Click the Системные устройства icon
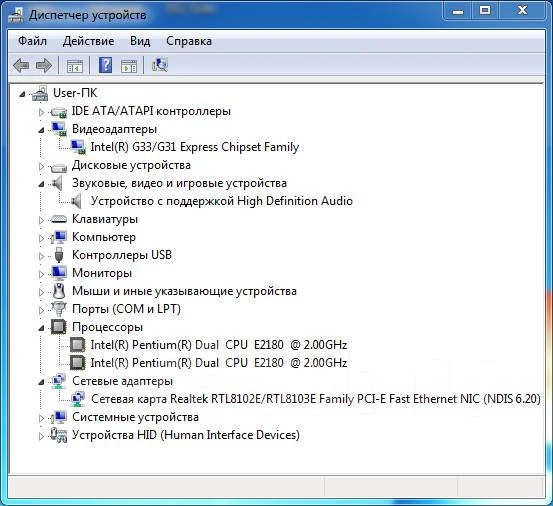This screenshot has height=506, width=553. [59, 417]
